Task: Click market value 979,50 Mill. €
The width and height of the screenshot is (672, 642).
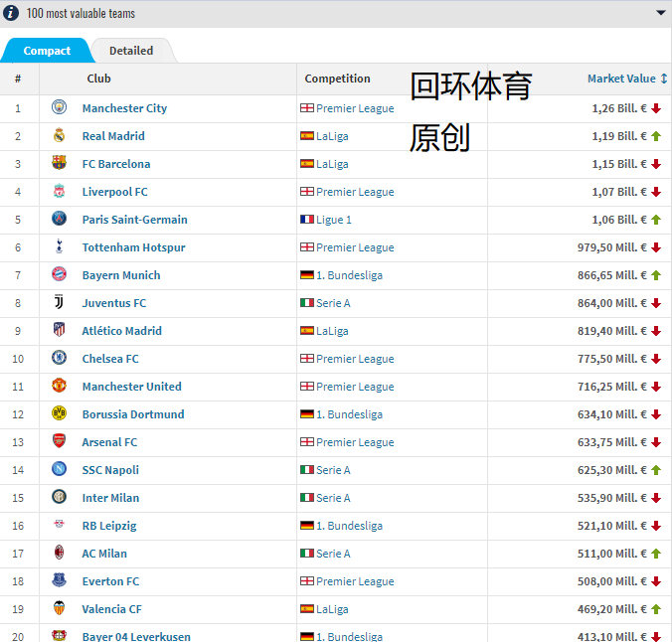Action: (x=612, y=247)
